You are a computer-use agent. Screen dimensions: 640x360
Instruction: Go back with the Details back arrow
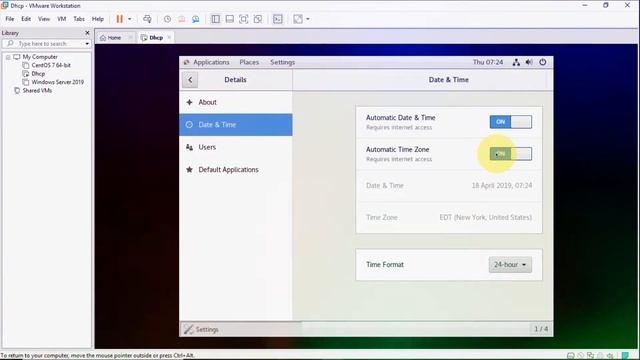tap(190, 80)
